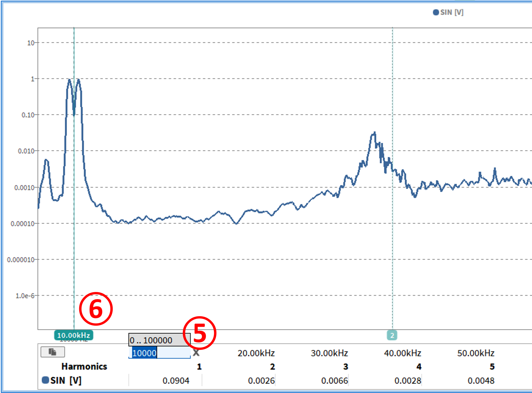This screenshot has width=532, height=393.
Task: Click the X clear icon beside frequency field
Action: [x=196, y=353]
